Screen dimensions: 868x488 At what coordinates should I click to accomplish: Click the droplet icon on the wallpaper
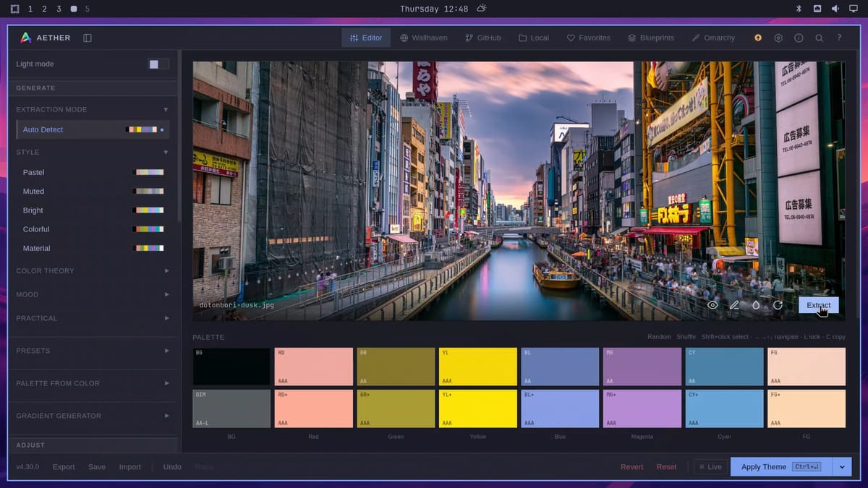[x=756, y=305]
